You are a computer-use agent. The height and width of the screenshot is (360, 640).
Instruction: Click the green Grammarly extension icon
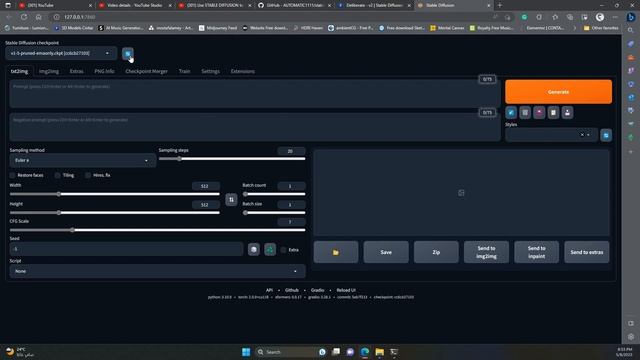524,17
